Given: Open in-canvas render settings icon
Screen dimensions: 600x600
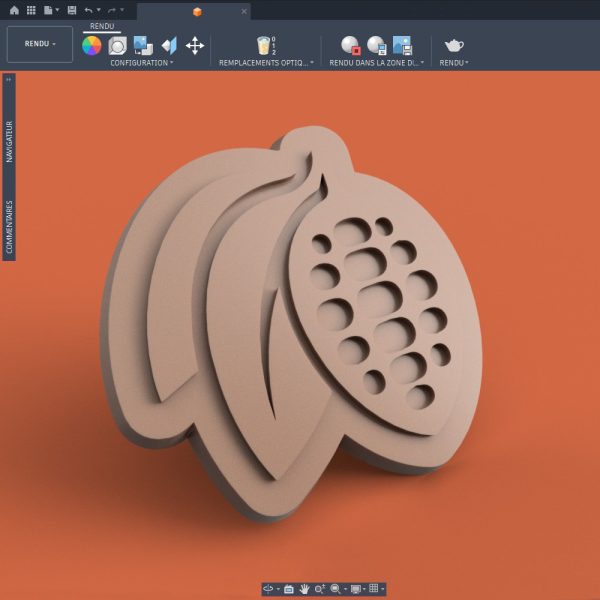Looking at the screenshot, I should 377,46.
